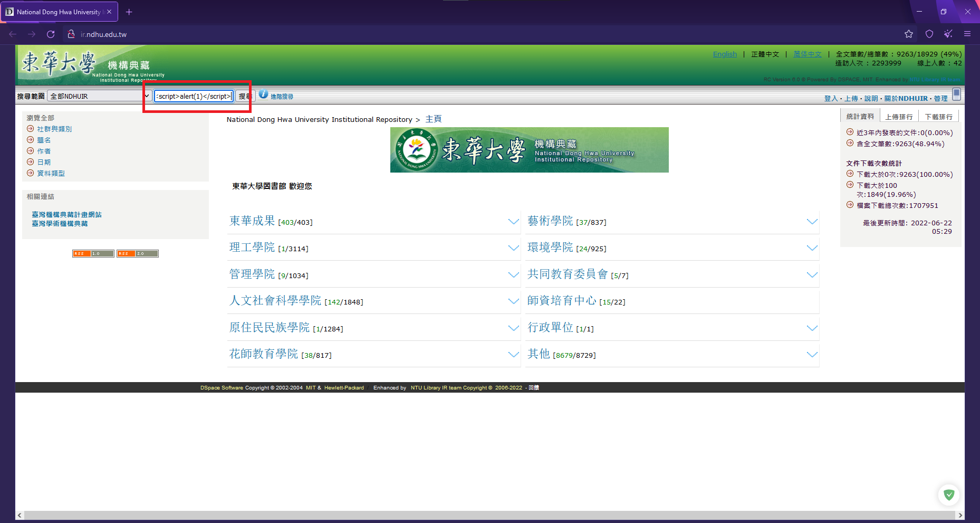Switch to the 統計資料 tab
Image resolution: width=980 pixels, height=523 pixels.
point(860,117)
